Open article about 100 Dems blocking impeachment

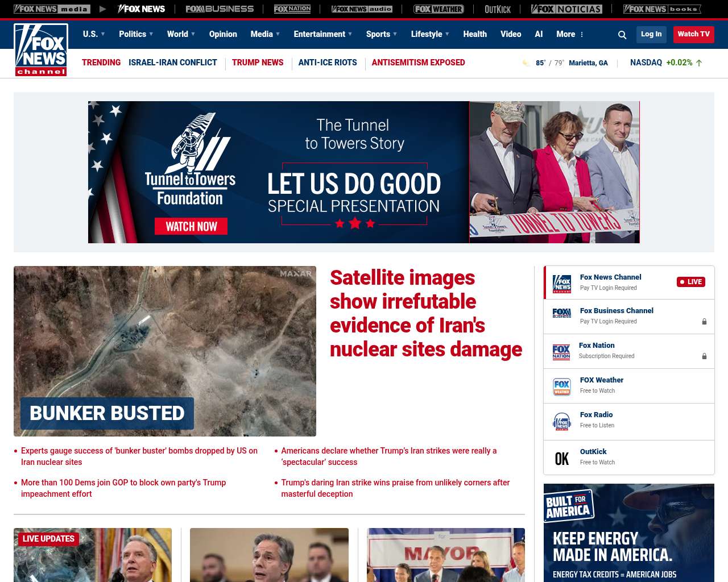click(x=123, y=488)
